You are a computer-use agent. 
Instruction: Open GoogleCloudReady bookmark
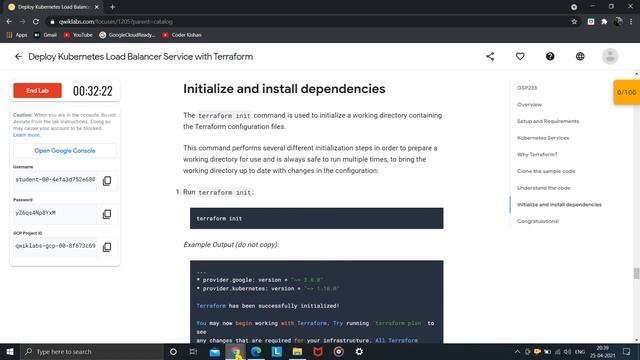(x=127, y=35)
